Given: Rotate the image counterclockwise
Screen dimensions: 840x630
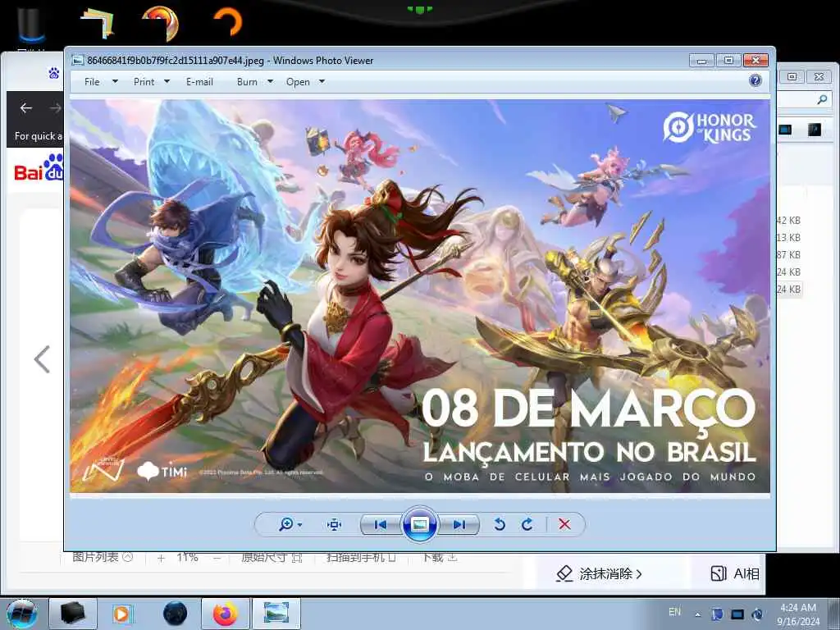Looking at the screenshot, I should (500, 524).
